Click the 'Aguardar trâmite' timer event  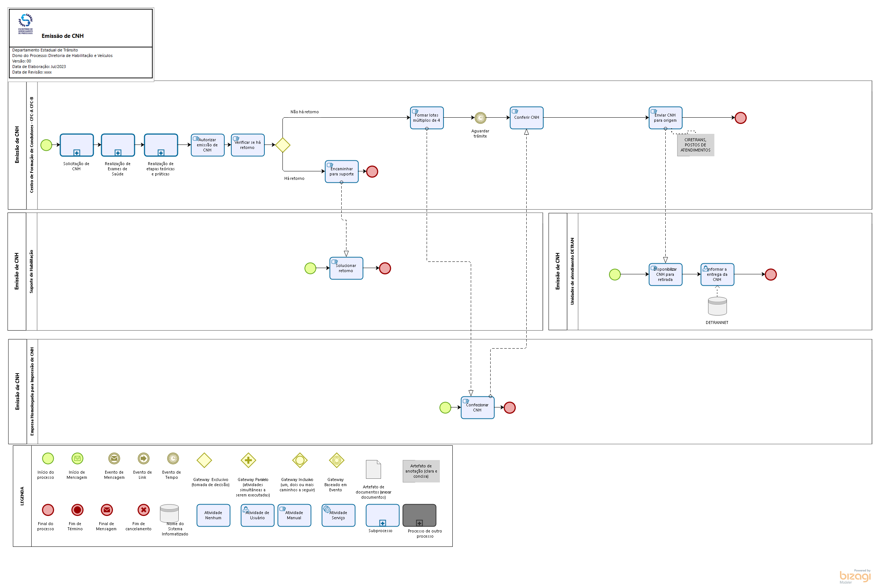click(x=480, y=118)
